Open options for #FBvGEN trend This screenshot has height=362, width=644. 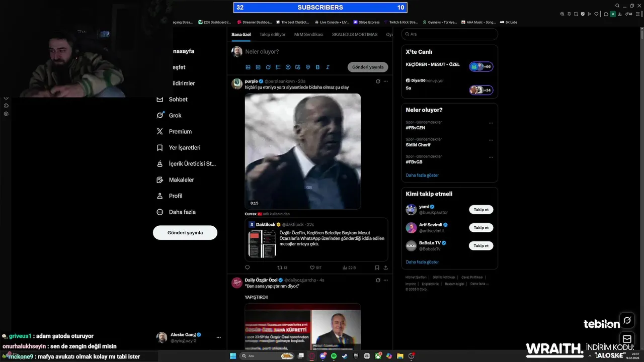(491, 123)
